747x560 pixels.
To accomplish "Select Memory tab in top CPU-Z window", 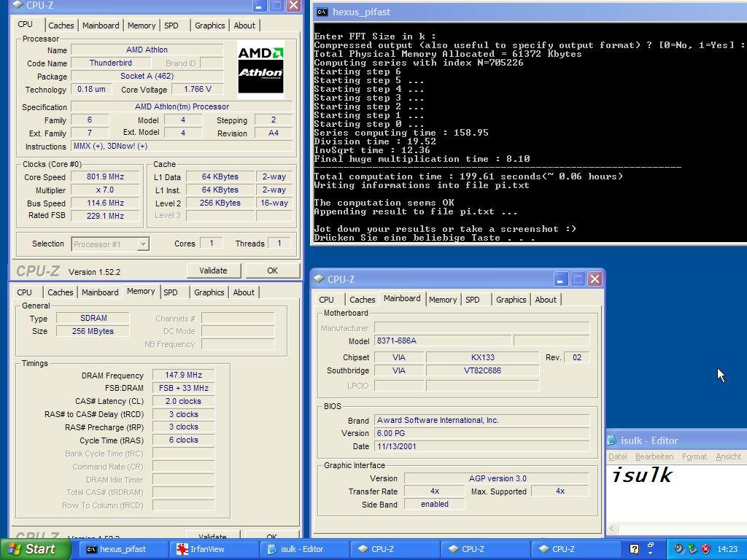I will click(x=142, y=26).
